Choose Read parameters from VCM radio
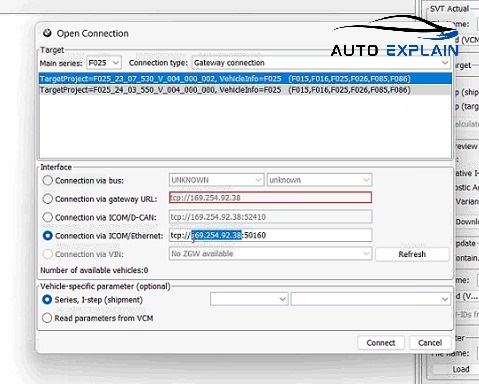This screenshot has width=479, height=384. [47, 318]
